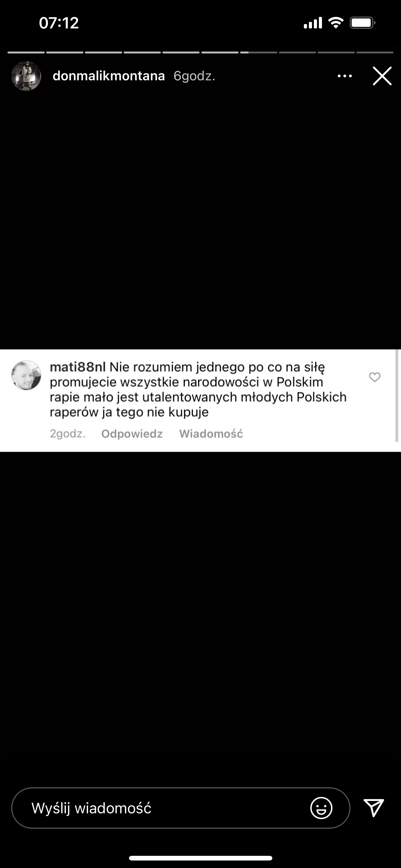Jump to the first story progress segment
Viewport: 401px width, 868px height.
(x=26, y=52)
